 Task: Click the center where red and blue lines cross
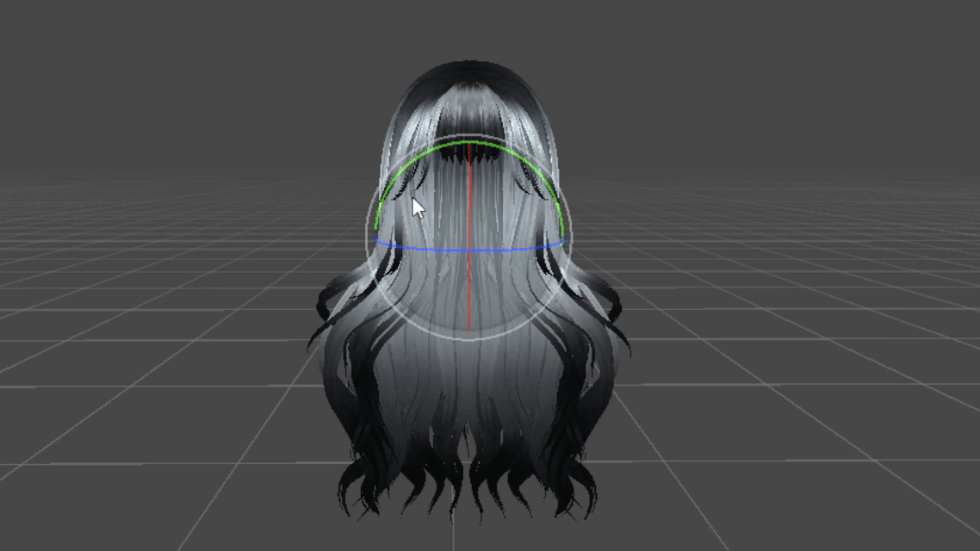coord(469,251)
